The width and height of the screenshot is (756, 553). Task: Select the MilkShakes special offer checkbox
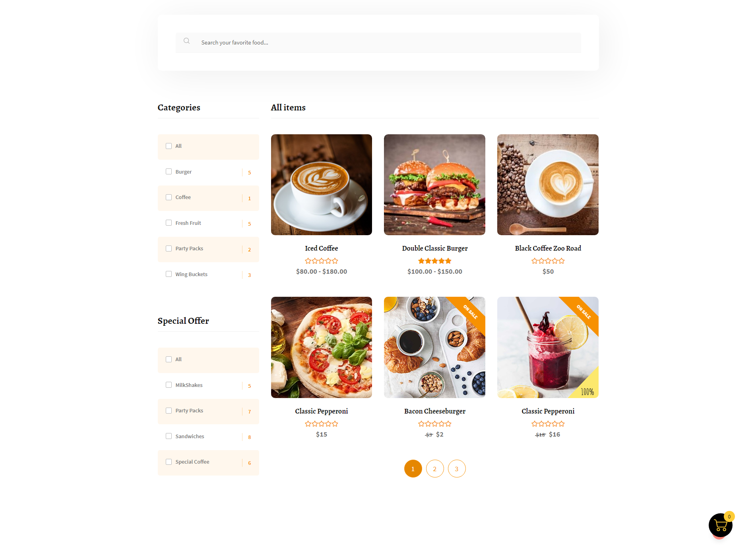click(x=169, y=385)
